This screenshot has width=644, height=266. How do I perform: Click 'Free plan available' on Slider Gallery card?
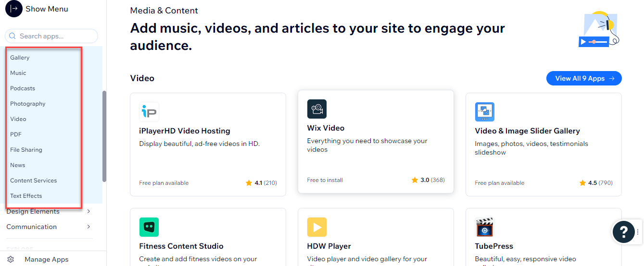(x=500, y=183)
